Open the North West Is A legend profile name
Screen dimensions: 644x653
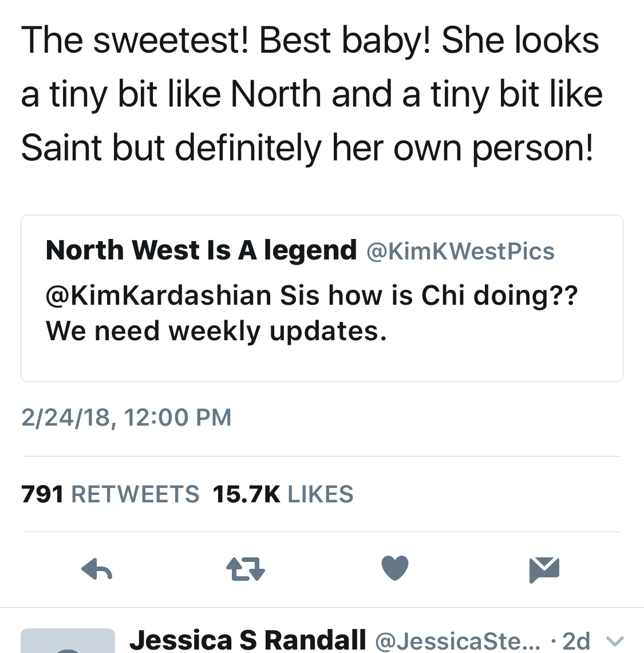[201, 250]
